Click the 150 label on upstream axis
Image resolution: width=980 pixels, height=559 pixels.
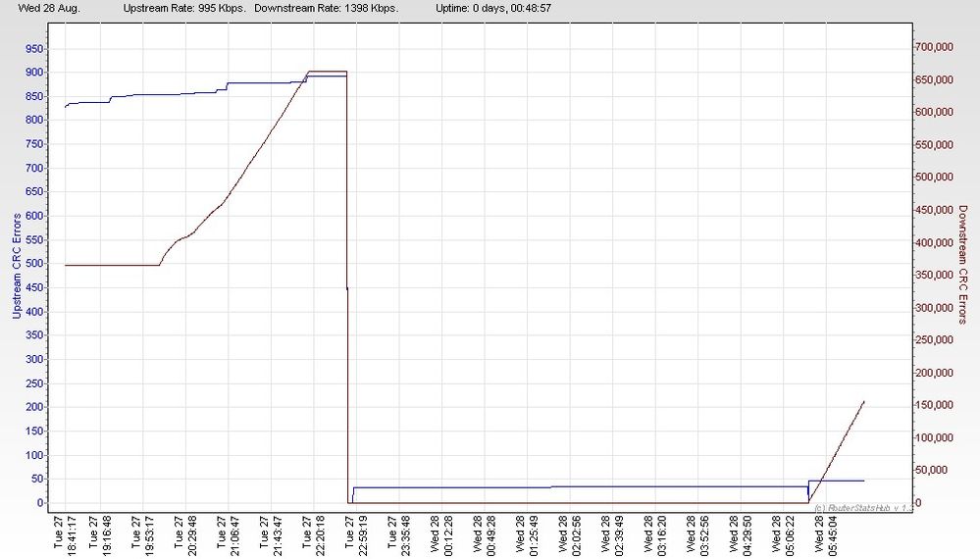click(34, 431)
